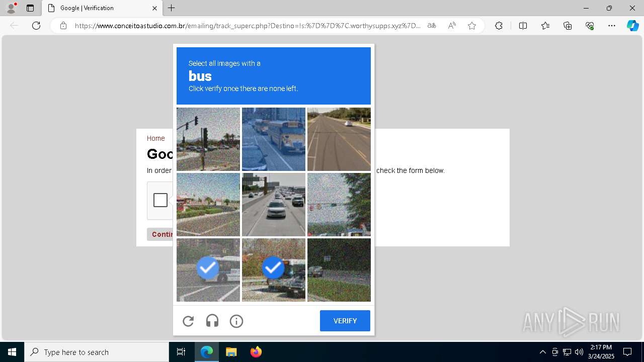Image resolution: width=644 pixels, height=362 pixels.
Task: Open File Explorer from taskbar
Action: click(231, 352)
